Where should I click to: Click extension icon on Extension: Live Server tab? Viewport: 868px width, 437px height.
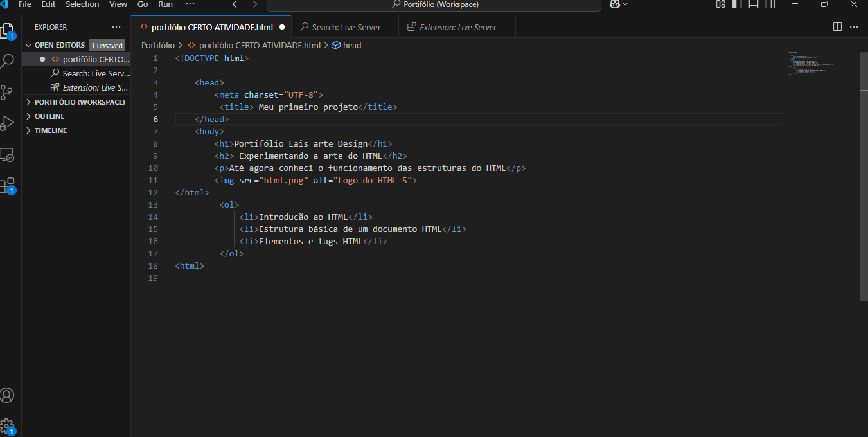coord(412,27)
